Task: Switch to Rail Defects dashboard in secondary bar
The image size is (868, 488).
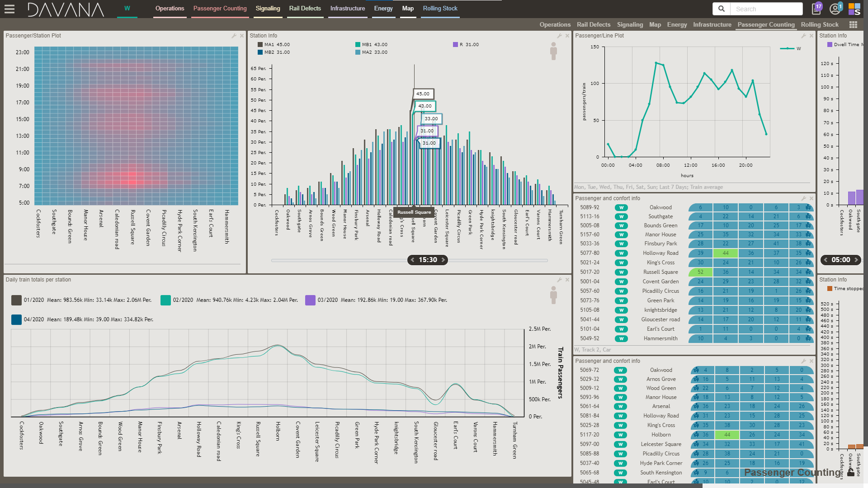Action: [593, 25]
